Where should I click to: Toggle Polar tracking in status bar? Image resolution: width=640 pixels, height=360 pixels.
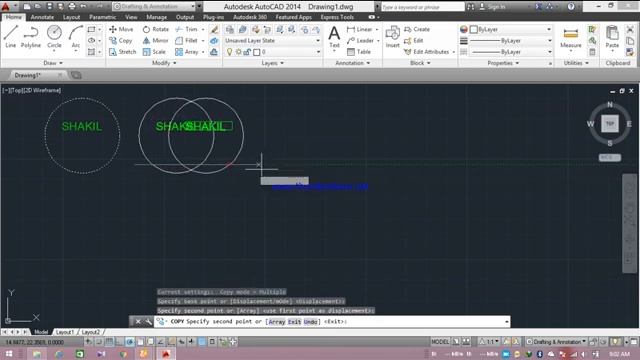(x=130, y=342)
